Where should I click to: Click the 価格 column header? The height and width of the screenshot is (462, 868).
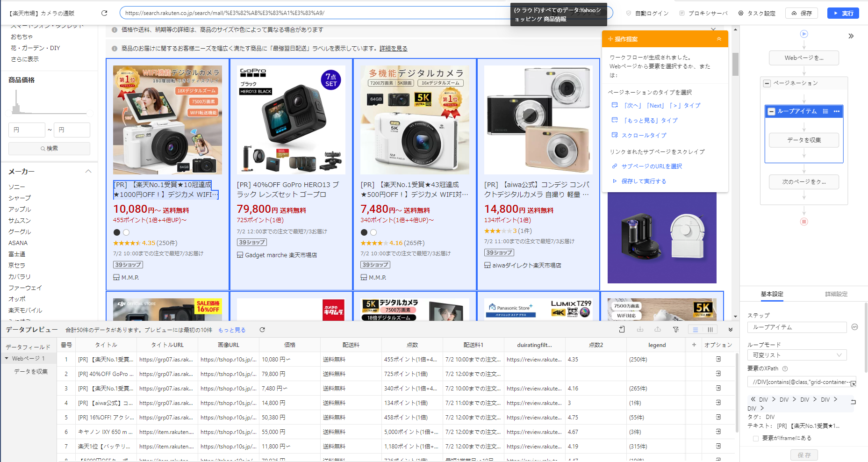[x=290, y=345]
